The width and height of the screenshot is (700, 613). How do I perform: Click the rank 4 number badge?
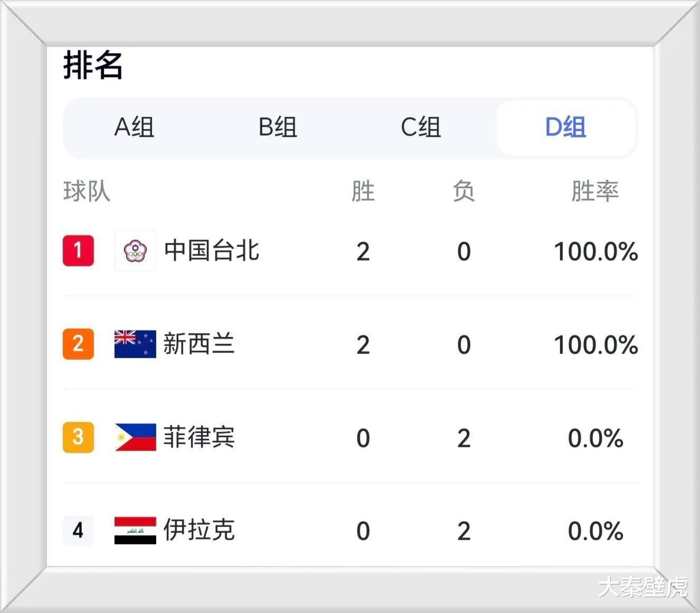pyautogui.click(x=78, y=531)
